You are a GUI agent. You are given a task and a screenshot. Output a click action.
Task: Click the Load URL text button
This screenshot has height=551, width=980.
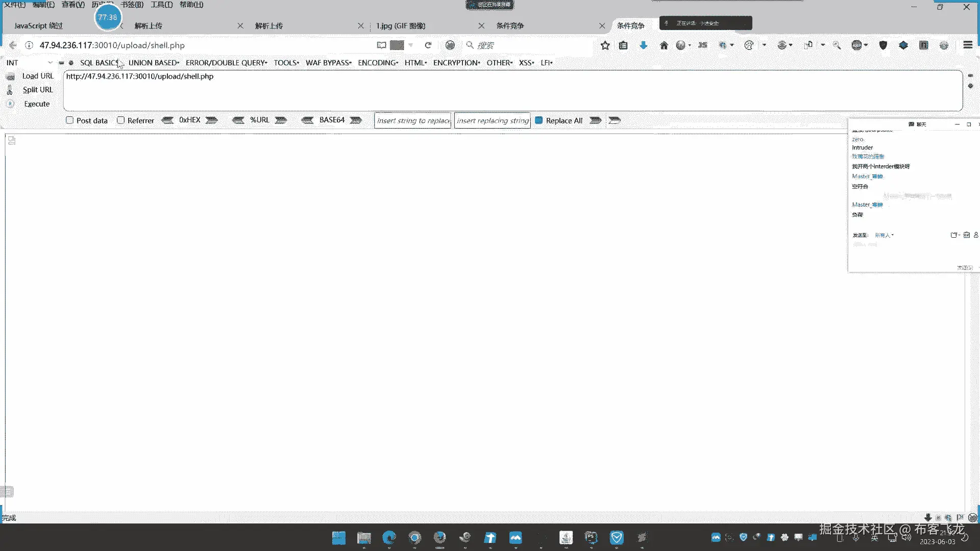click(38, 76)
